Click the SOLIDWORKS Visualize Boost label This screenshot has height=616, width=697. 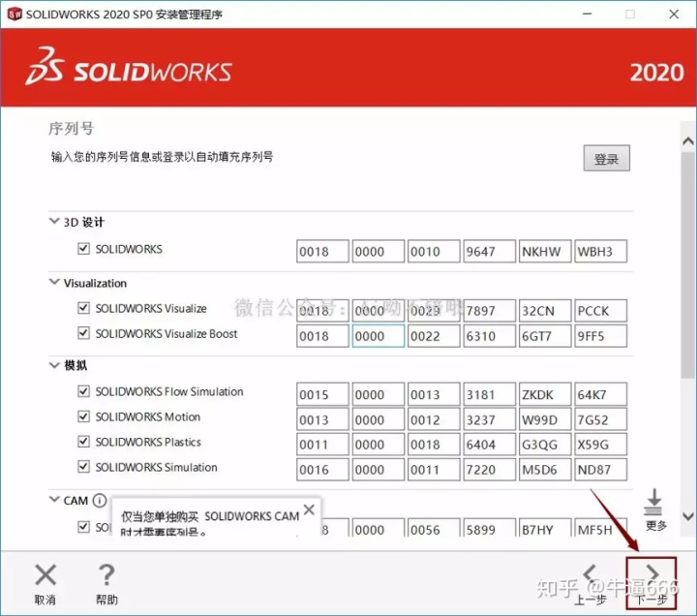pos(167,333)
